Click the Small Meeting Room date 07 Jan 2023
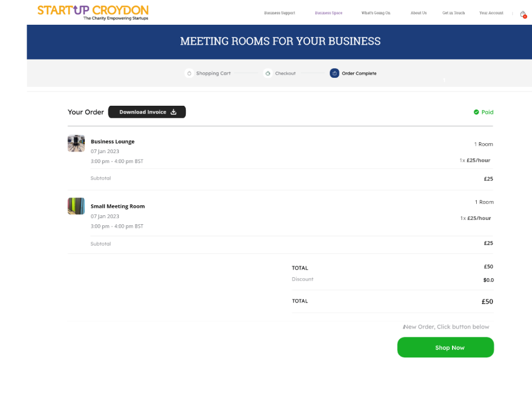Screen dimensions: 532x401 point(105,216)
